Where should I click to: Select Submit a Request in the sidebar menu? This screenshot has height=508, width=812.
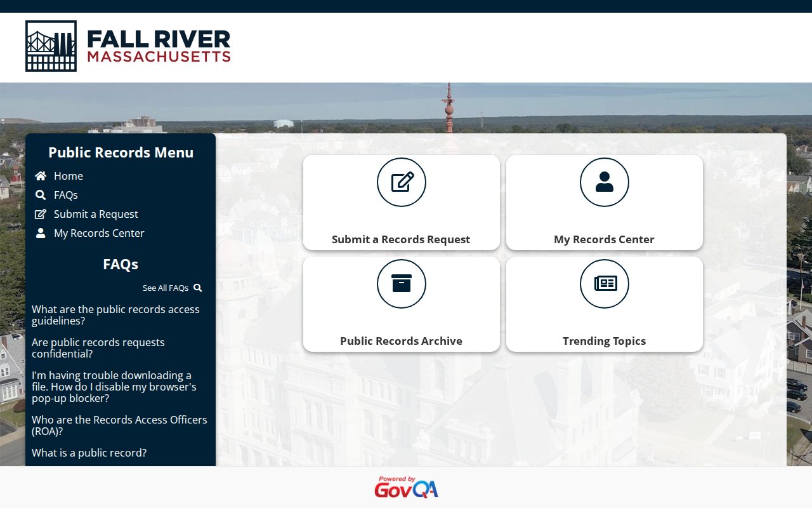(x=96, y=214)
